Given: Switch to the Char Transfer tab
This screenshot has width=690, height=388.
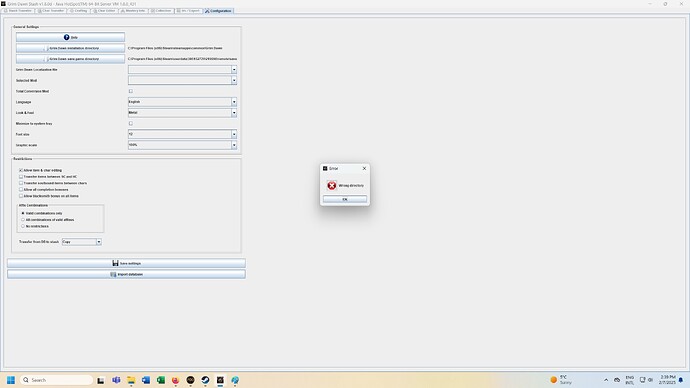Looking at the screenshot, I should pyautogui.click(x=51, y=11).
